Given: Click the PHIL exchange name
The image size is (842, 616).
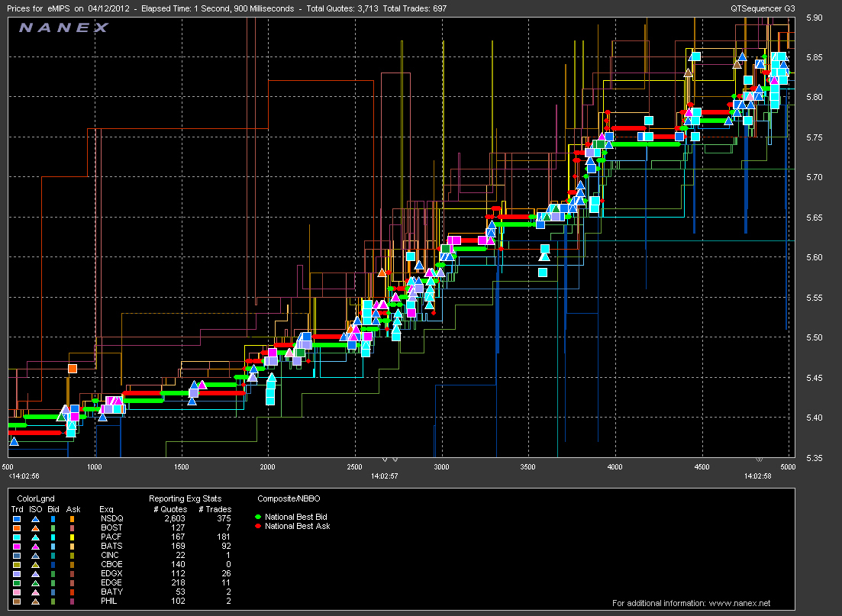Looking at the screenshot, I should coord(109,601).
